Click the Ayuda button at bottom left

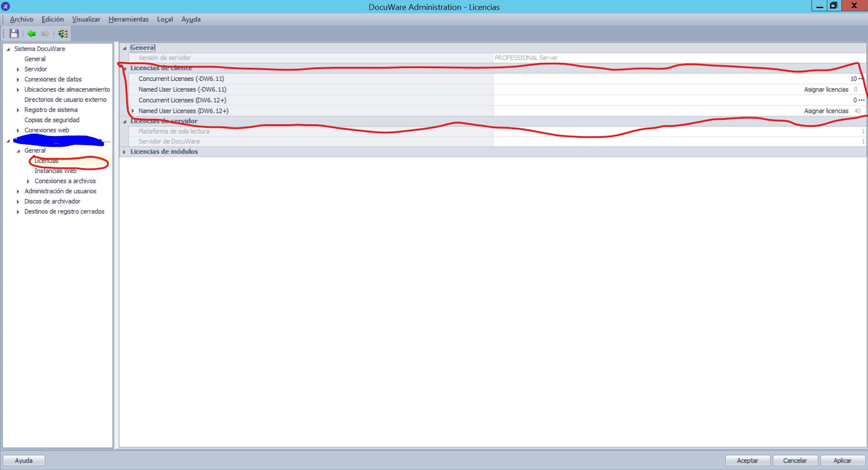[x=24, y=461]
